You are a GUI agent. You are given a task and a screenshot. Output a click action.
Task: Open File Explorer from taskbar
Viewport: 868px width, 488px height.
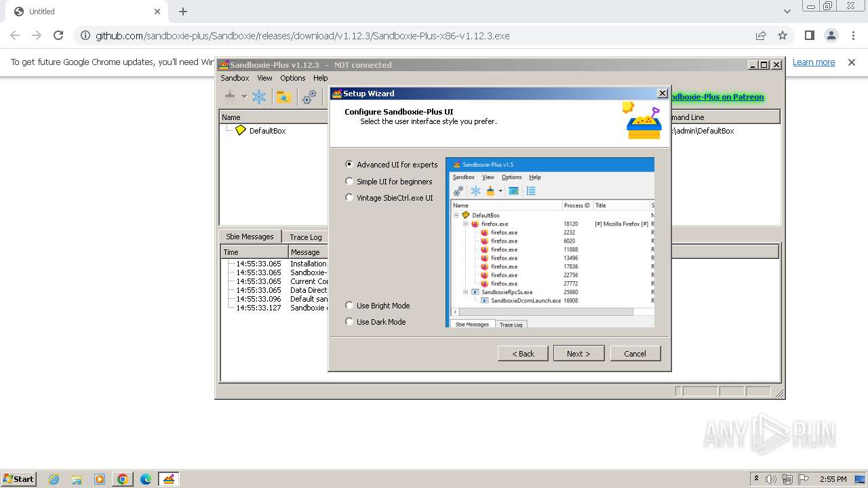click(x=77, y=479)
